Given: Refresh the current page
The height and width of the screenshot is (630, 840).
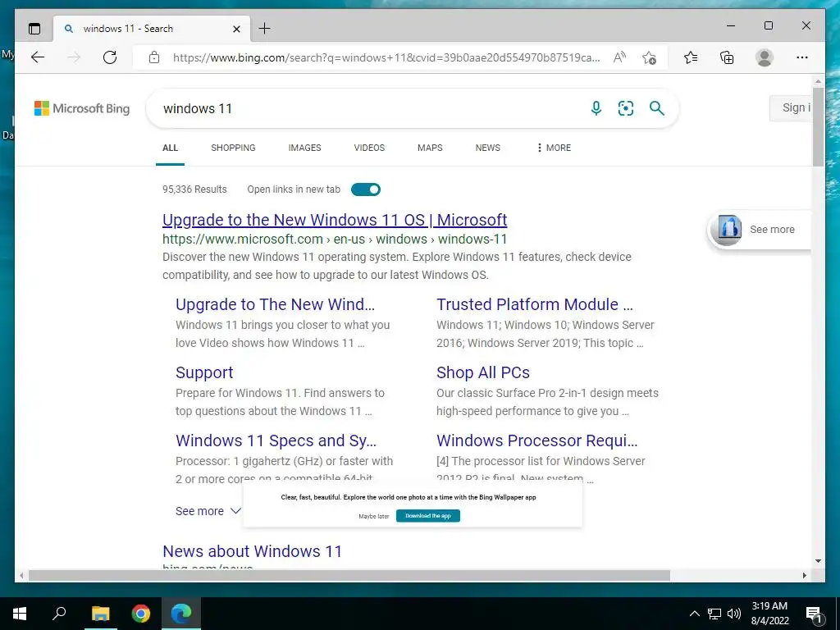Looking at the screenshot, I should (110, 57).
